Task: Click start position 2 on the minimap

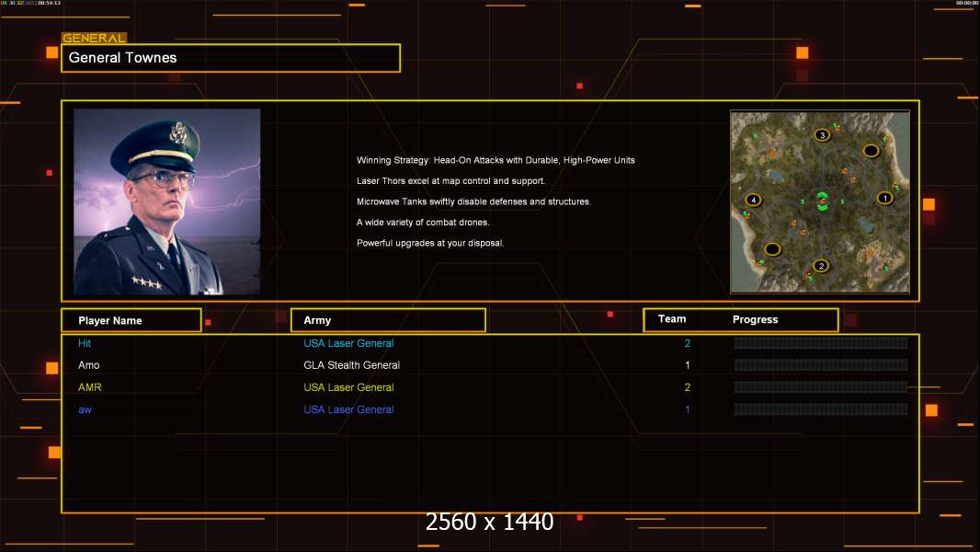Action: coord(821,266)
